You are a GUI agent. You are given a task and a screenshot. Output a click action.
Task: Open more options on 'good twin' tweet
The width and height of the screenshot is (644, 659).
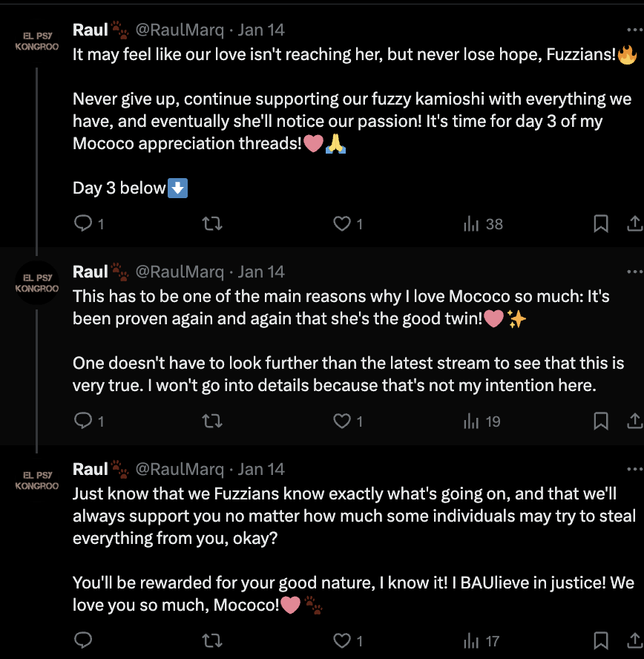(634, 272)
